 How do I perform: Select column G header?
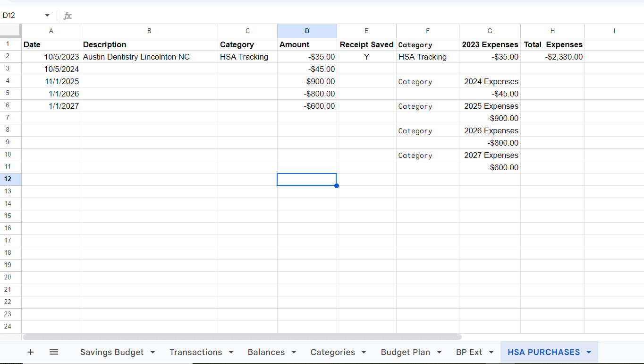[x=490, y=31]
